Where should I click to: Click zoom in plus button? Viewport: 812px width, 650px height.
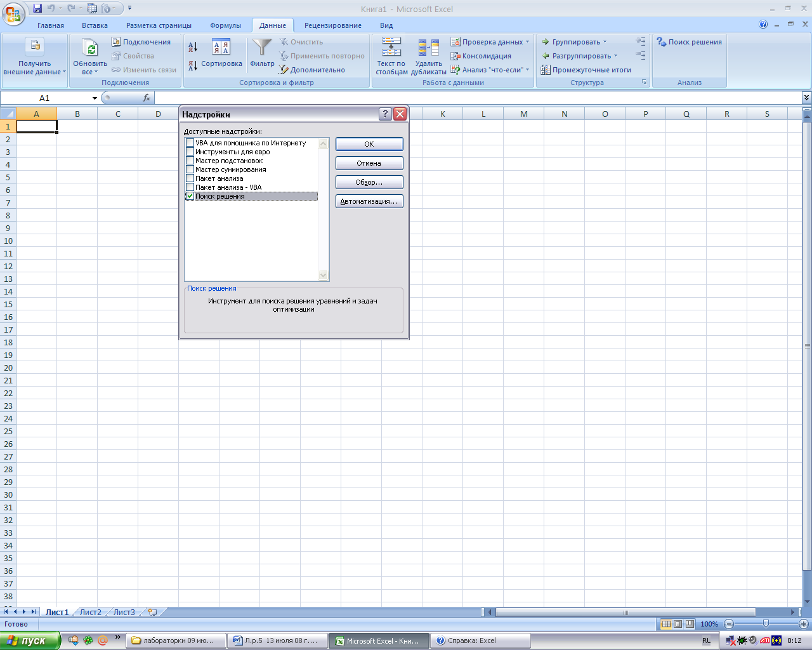coord(803,624)
